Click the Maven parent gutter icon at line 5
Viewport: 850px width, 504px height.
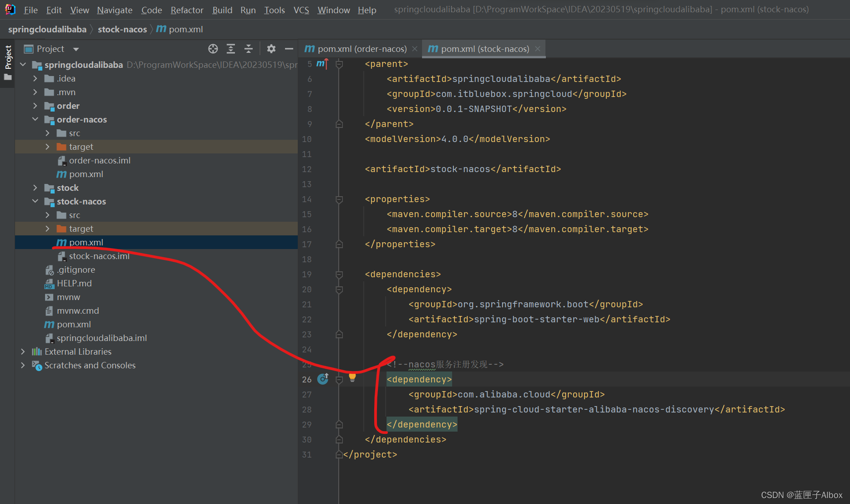[x=322, y=64]
